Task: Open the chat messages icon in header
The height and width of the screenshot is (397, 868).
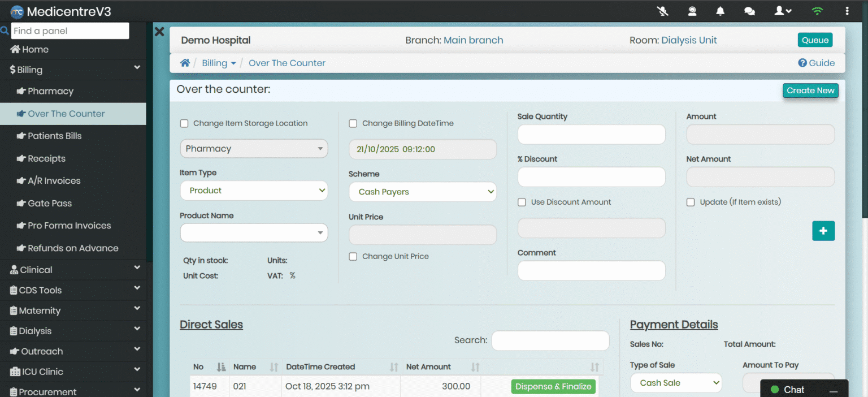Action: click(x=749, y=11)
